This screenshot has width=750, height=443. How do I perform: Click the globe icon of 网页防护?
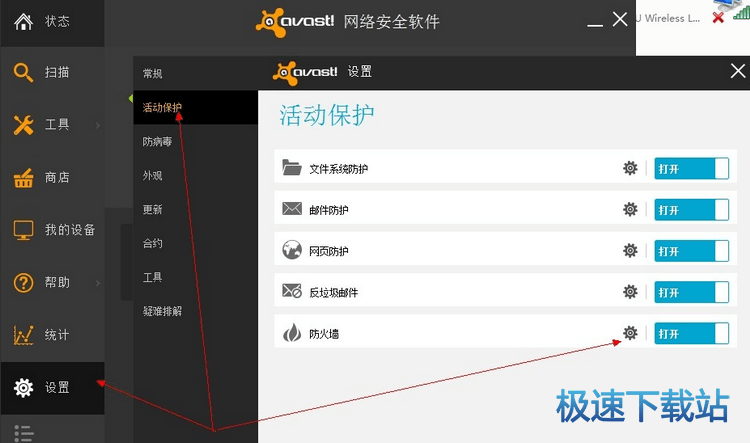[292, 250]
